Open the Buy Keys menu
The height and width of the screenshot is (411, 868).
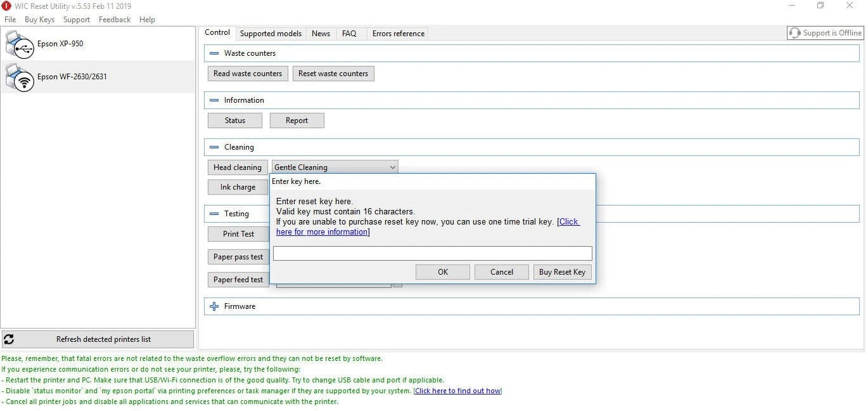[39, 20]
